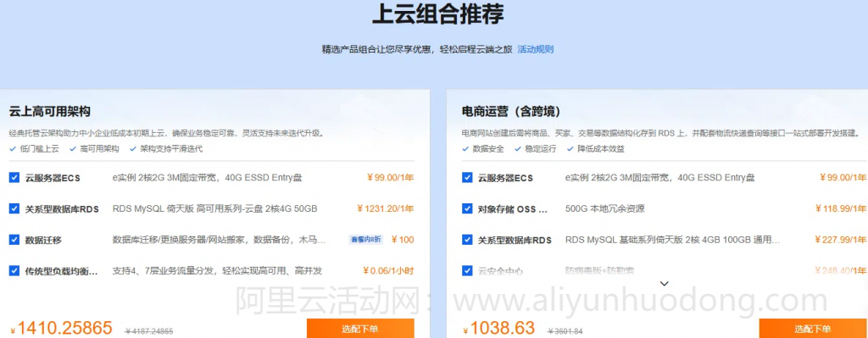Click the ¥1410.25865 total price
Screen dimensions: 868x338
[60, 328]
